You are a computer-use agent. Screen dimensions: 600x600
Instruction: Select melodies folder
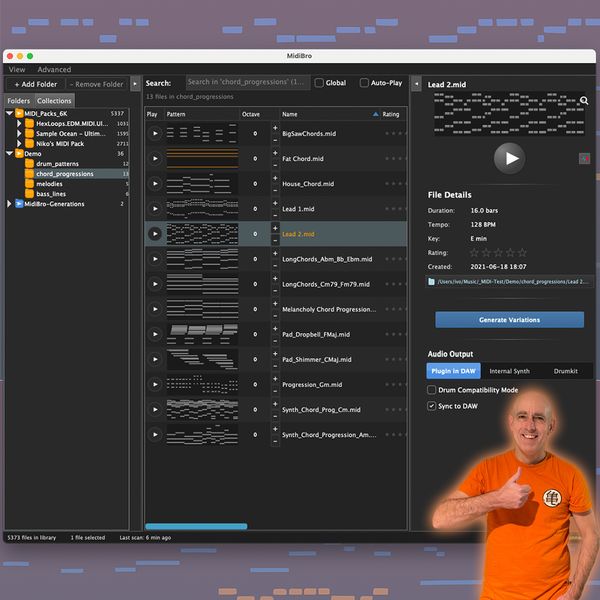(49, 184)
